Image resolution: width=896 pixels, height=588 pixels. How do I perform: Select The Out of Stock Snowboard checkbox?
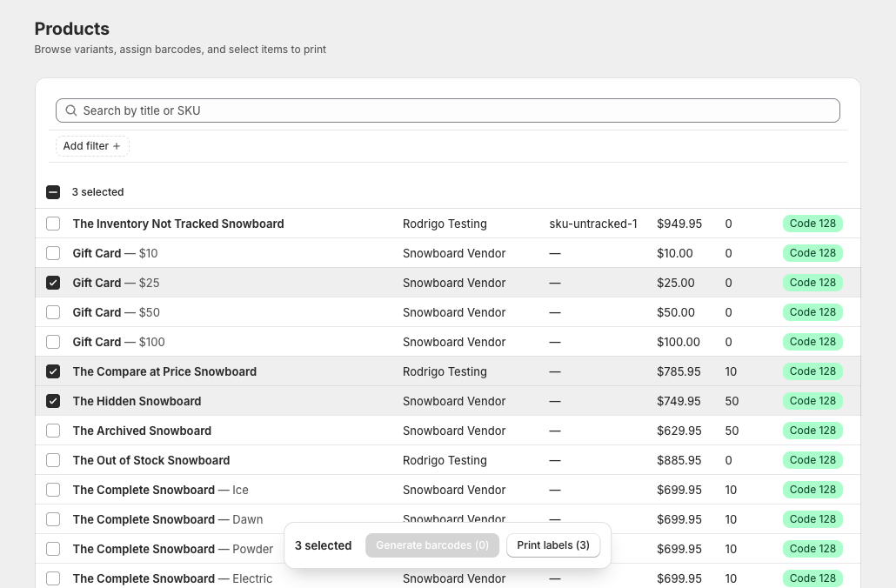coord(53,460)
